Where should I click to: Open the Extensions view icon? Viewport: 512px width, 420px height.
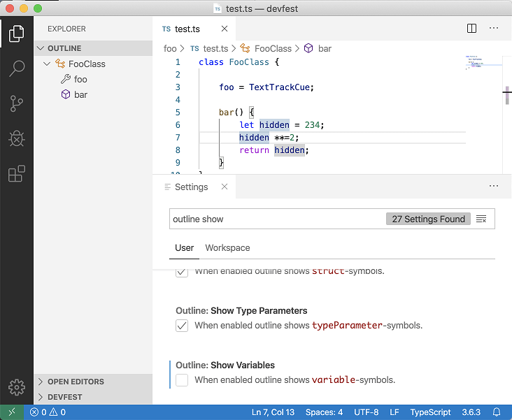(17, 174)
